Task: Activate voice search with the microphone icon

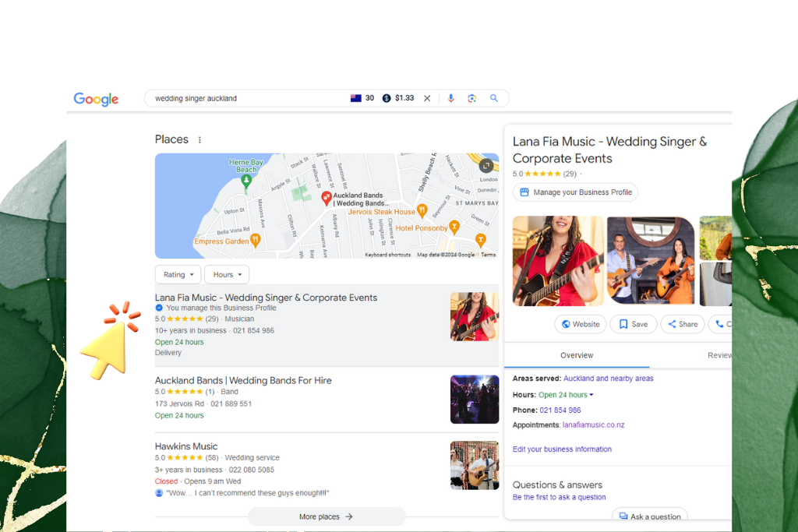Action: 451,98
